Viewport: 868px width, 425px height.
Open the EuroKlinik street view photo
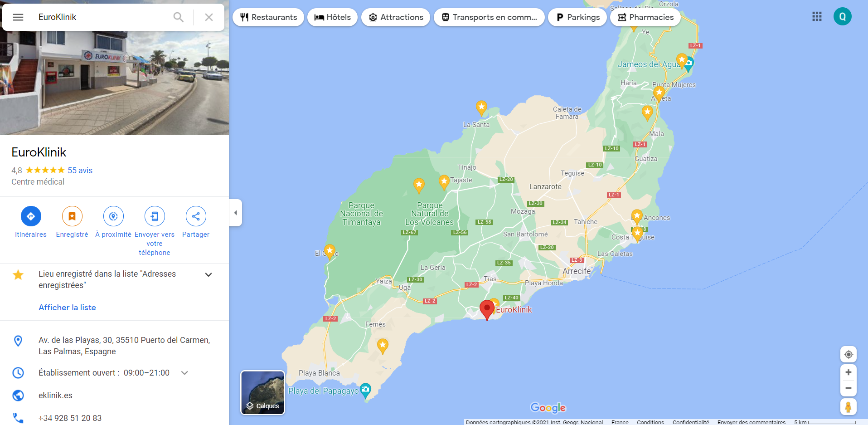(x=114, y=83)
